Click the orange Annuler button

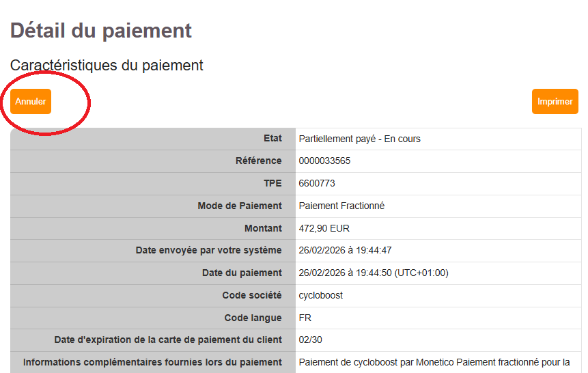point(31,101)
